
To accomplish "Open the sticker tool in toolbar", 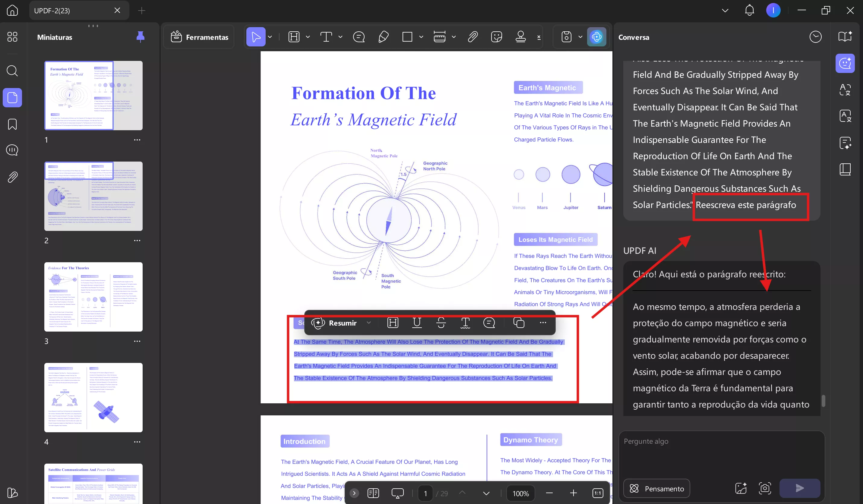I will pos(496,37).
